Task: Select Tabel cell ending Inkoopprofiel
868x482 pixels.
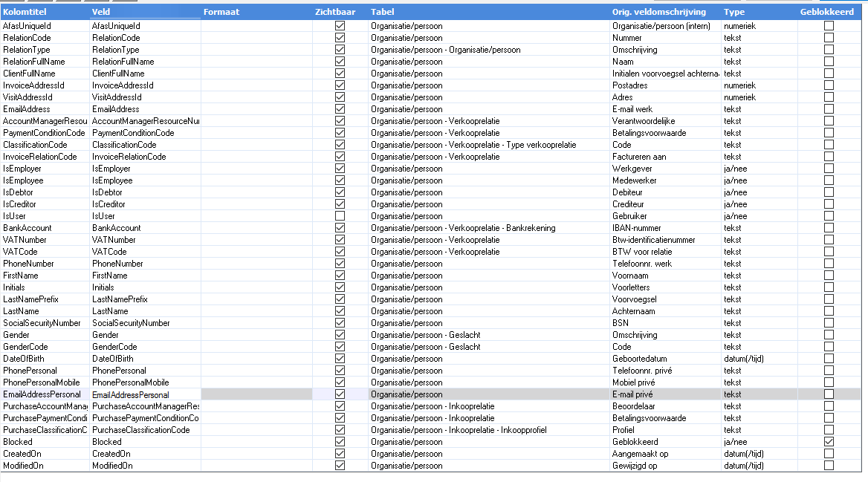Action: point(489,430)
